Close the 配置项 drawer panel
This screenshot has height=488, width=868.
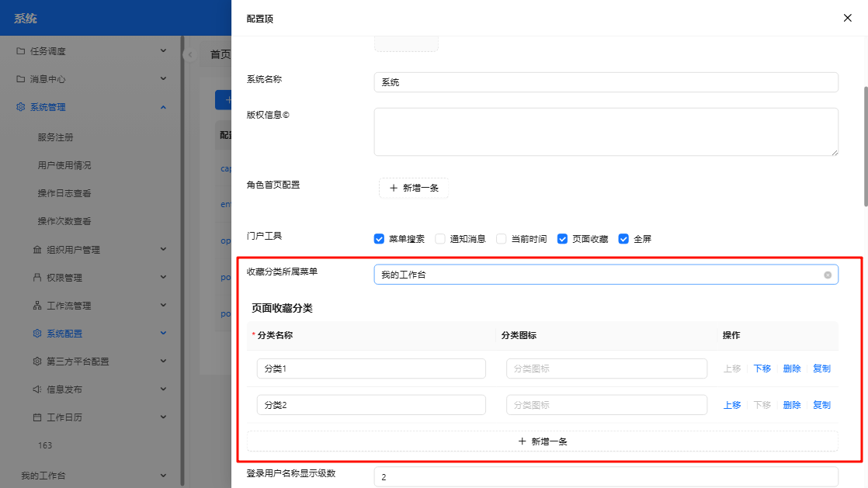click(x=848, y=19)
